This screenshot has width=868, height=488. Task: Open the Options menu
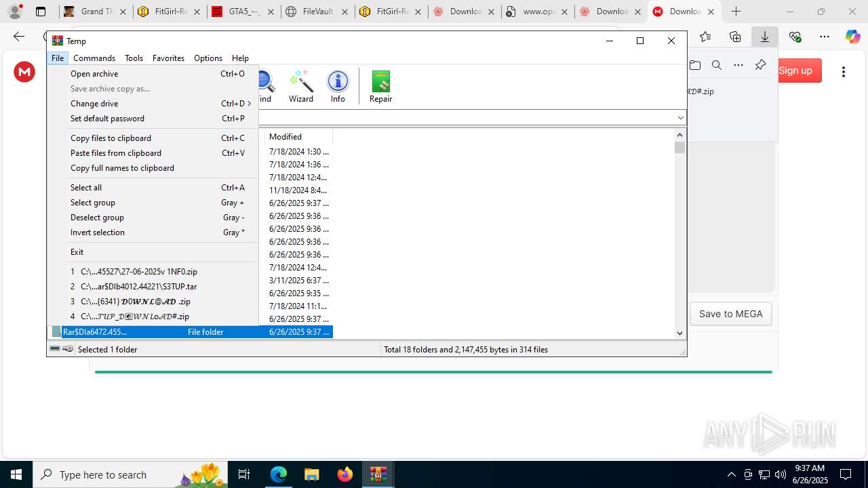(208, 58)
